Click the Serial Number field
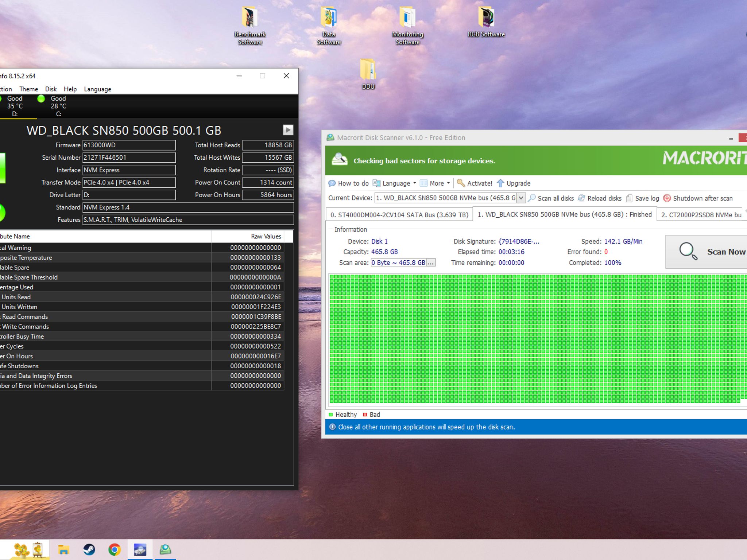The image size is (747, 560). pyautogui.click(x=129, y=157)
